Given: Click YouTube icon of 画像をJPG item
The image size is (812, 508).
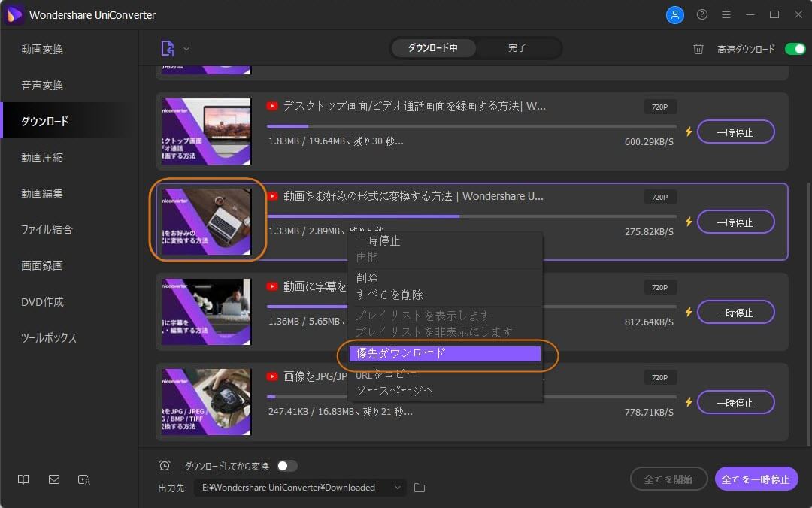Looking at the screenshot, I should [272, 376].
